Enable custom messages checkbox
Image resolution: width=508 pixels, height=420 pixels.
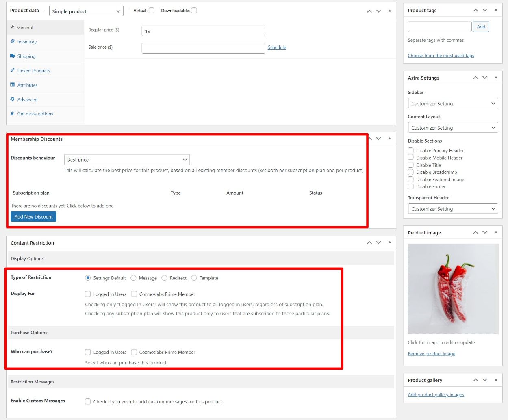coord(88,401)
